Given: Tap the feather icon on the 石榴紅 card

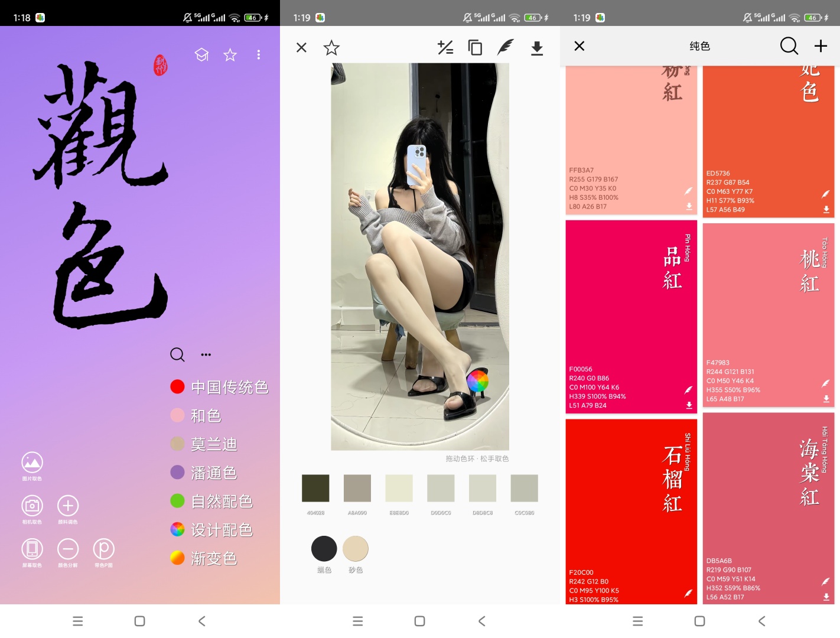Looking at the screenshot, I should tap(689, 593).
